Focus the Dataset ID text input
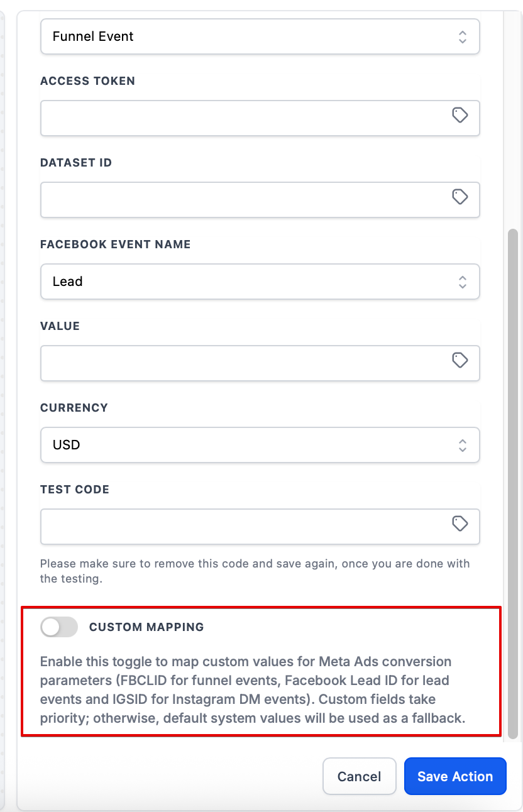This screenshot has height=812, width=523. click(242, 200)
